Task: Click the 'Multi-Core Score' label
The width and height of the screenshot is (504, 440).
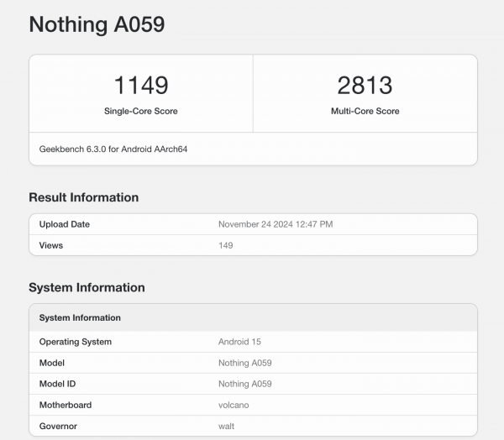Action: pyautogui.click(x=365, y=111)
